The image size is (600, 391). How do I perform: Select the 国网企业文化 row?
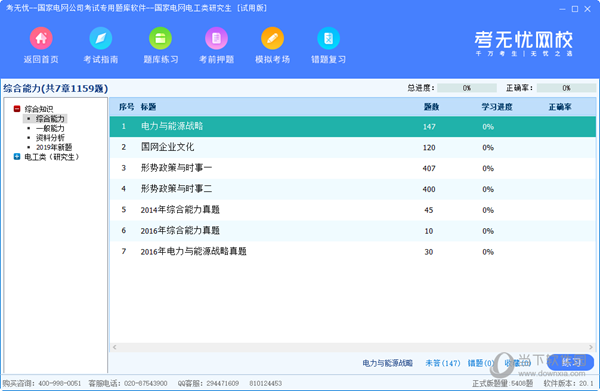352,147
